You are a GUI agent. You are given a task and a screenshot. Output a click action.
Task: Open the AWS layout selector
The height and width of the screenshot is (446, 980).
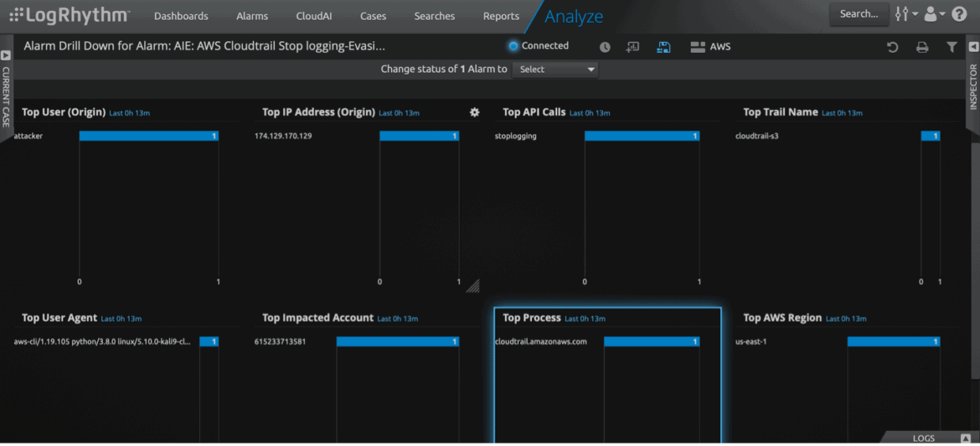710,47
